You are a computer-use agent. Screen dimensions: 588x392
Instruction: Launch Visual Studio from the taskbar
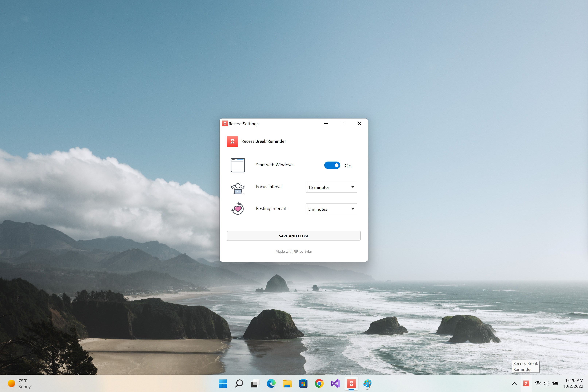click(x=335, y=383)
